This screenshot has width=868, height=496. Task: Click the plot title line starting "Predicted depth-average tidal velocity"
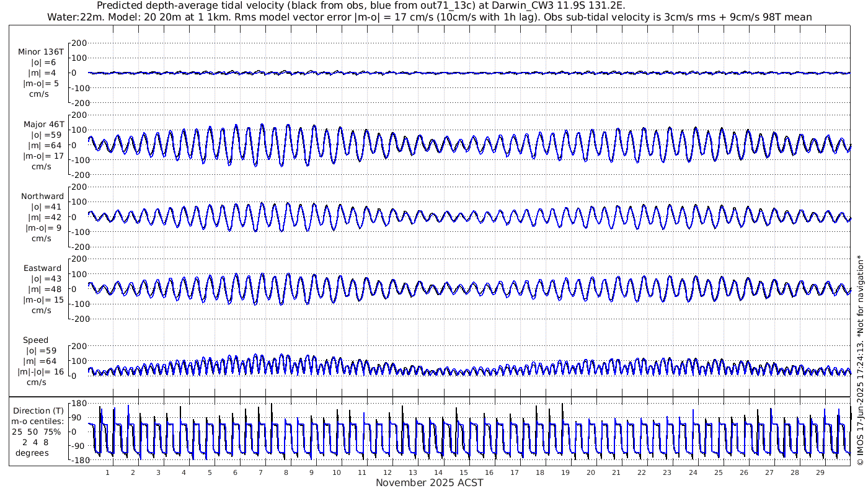pyautogui.click(x=361, y=6)
